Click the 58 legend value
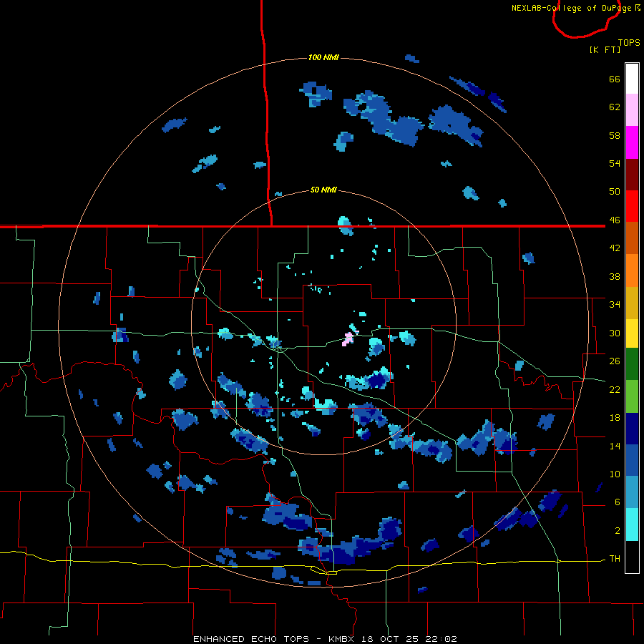644x644 pixels. tap(615, 135)
